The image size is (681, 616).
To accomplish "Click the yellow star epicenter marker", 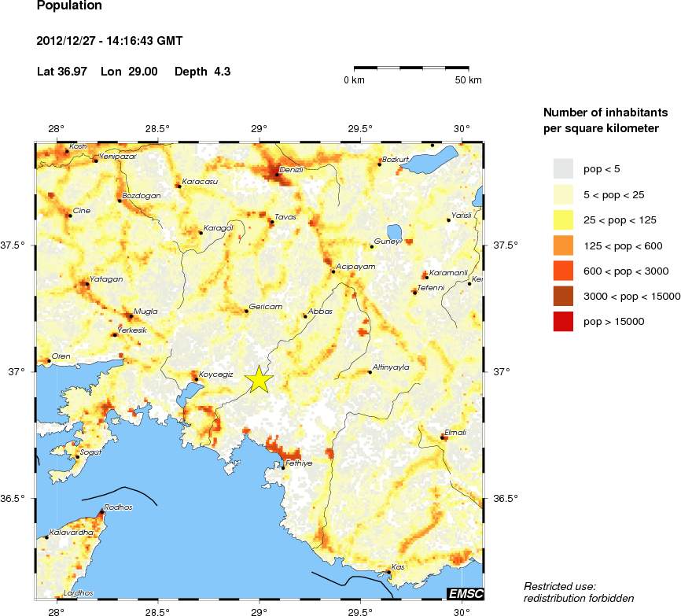I will click(x=260, y=379).
